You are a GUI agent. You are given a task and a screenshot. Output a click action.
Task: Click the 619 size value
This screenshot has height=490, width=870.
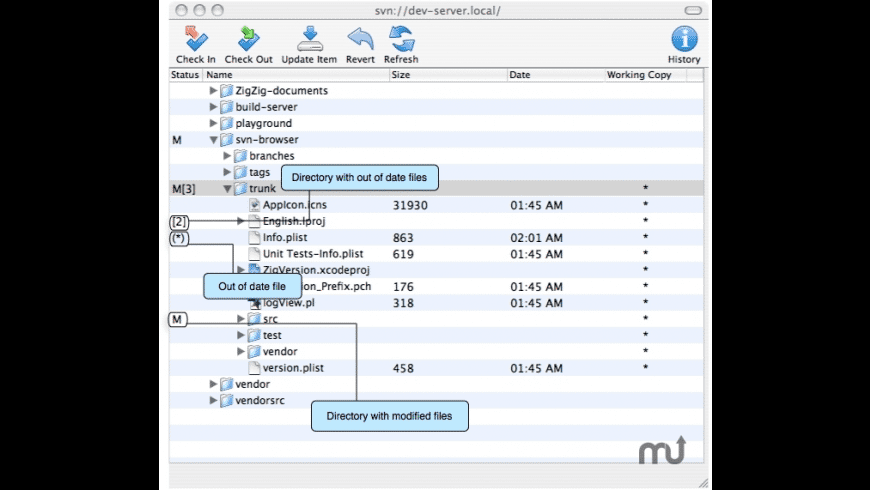(403, 254)
